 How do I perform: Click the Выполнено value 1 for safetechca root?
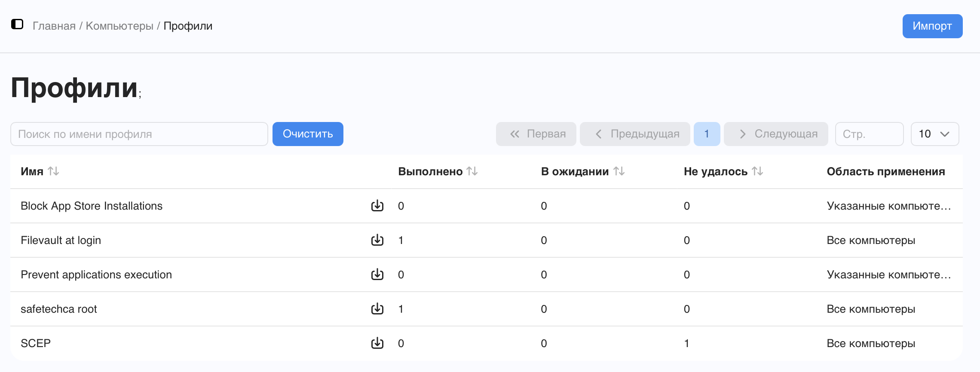coord(401,309)
